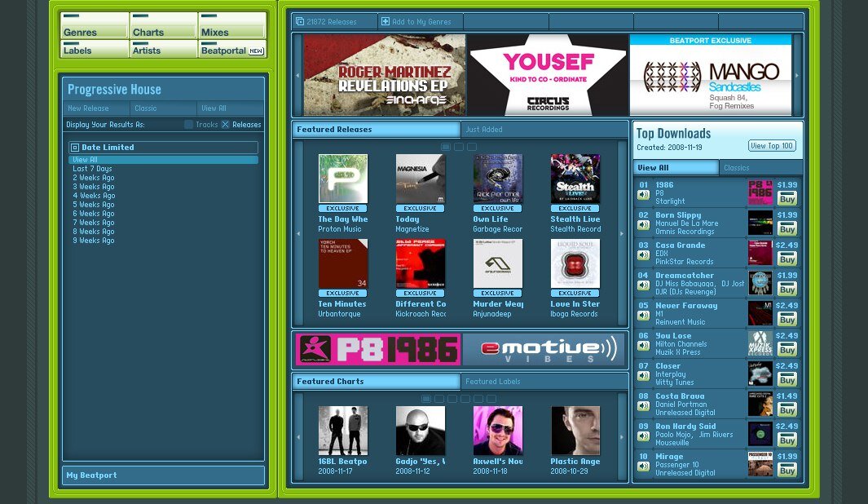Open the Mixes menu

[232, 26]
